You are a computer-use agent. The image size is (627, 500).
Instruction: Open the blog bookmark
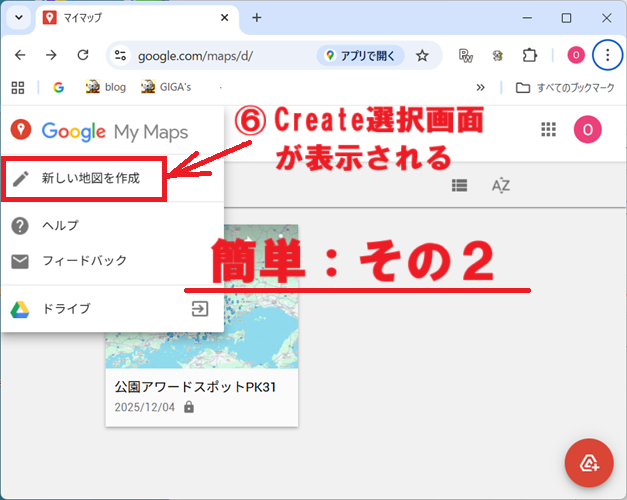click(x=105, y=87)
